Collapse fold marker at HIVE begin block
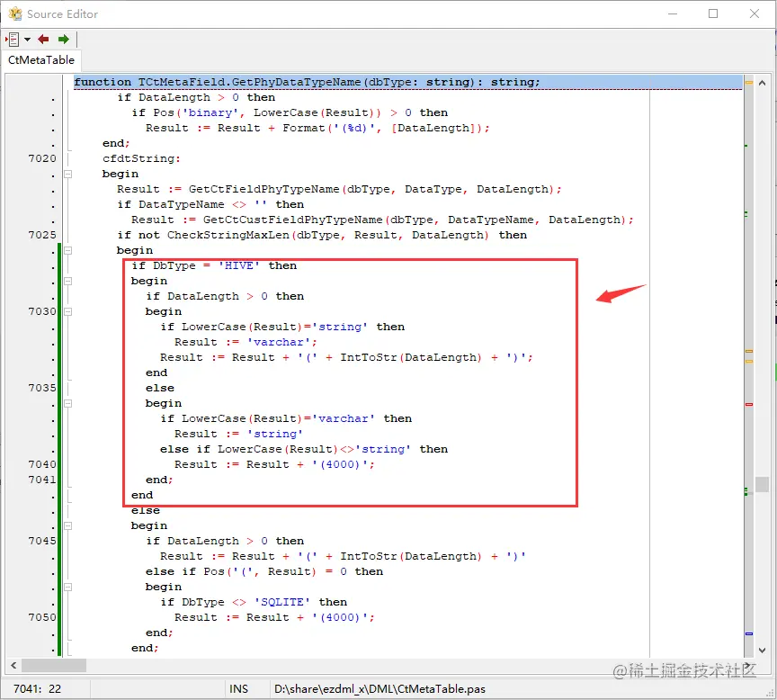This screenshot has height=700, width=777. [x=67, y=281]
